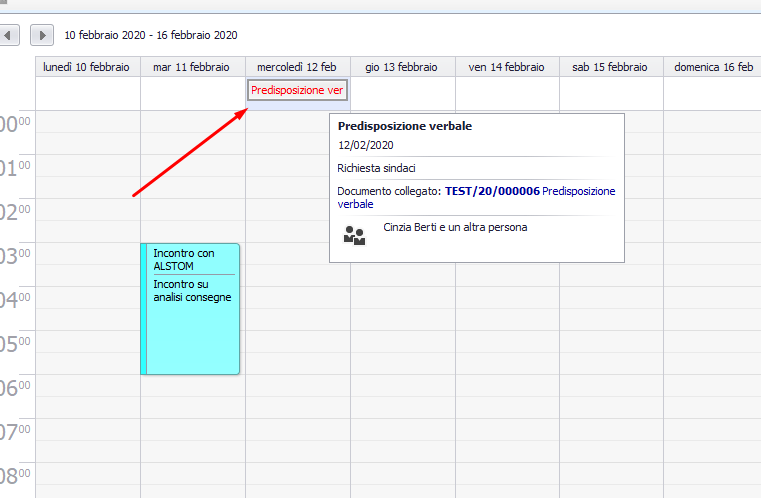The height and width of the screenshot is (498, 761).
Task: Open the all-day event Predisposizione ver
Action: pos(297,90)
